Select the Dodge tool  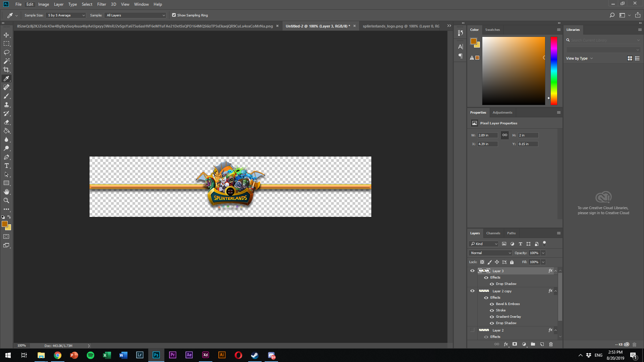click(x=6, y=148)
